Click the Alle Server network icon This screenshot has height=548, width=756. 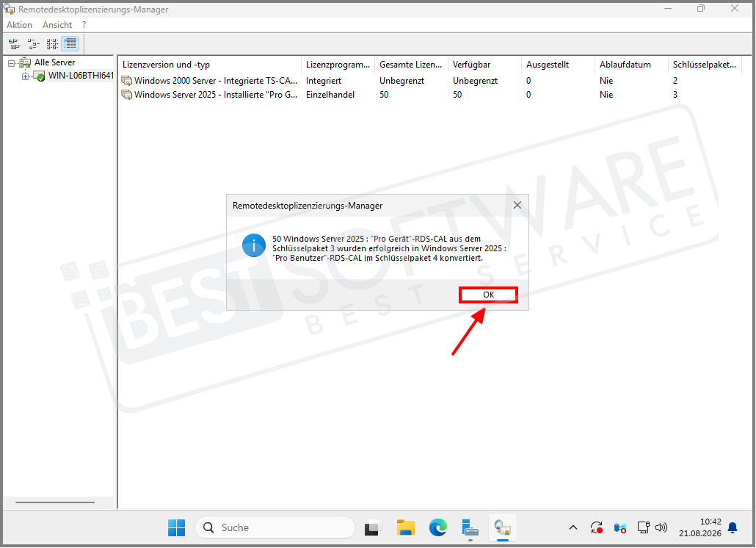coord(25,62)
